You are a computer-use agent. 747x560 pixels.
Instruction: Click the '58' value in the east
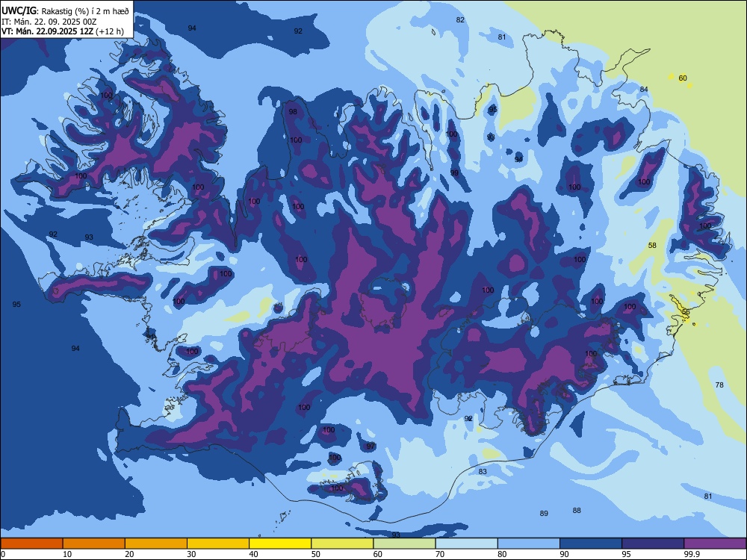click(652, 245)
